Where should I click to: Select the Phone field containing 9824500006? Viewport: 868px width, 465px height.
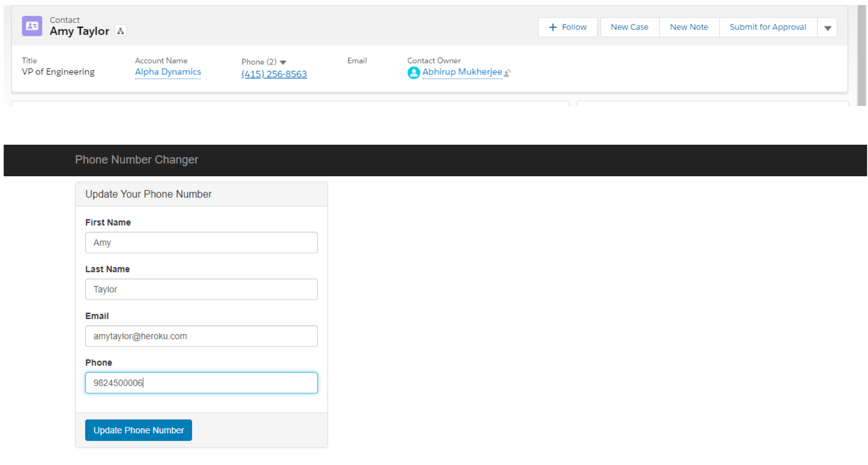[201, 383]
